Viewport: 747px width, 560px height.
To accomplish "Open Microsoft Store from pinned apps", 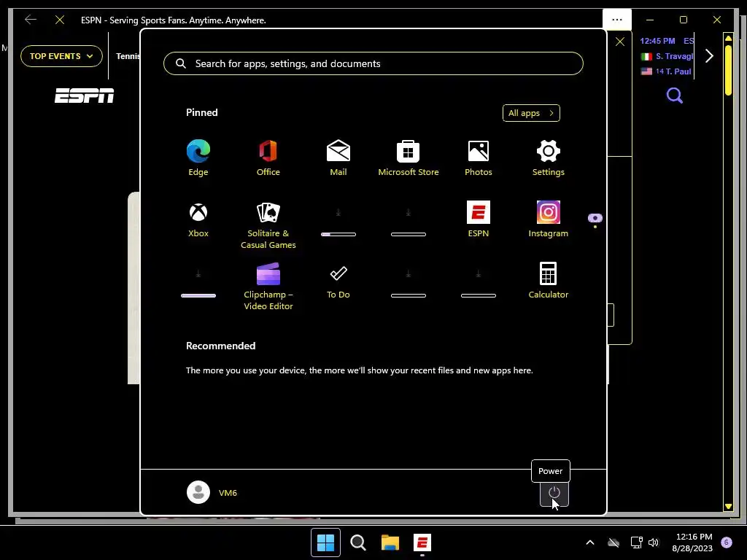I will tap(409, 158).
